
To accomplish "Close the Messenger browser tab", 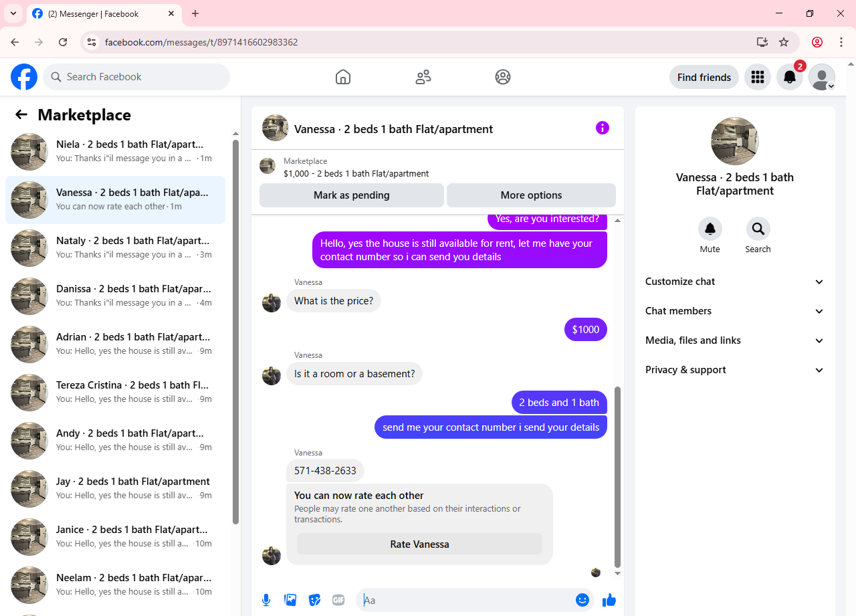I will pyautogui.click(x=171, y=13).
